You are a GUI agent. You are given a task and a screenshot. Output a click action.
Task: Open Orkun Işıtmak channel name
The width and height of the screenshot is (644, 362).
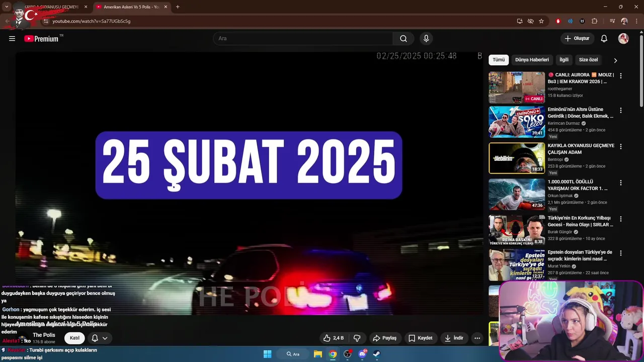(560, 196)
